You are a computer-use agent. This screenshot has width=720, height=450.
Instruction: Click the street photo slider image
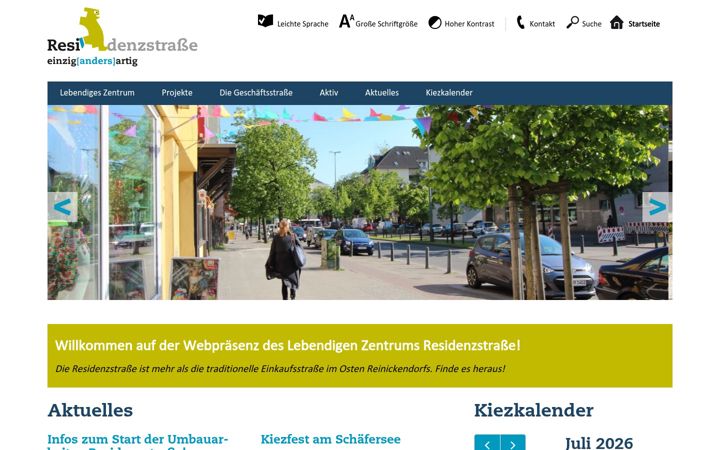pyautogui.click(x=360, y=202)
